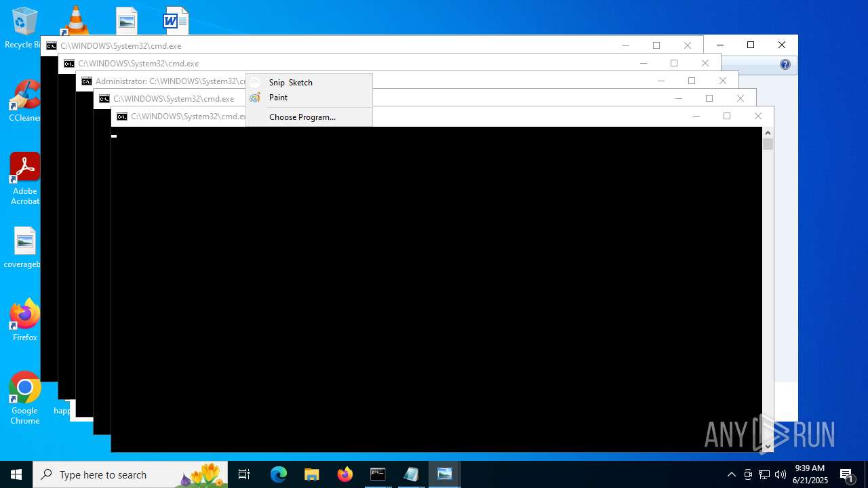Viewport: 868px width, 488px height.
Task: Close the Administrator cmd.exe window
Action: click(723, 81)
